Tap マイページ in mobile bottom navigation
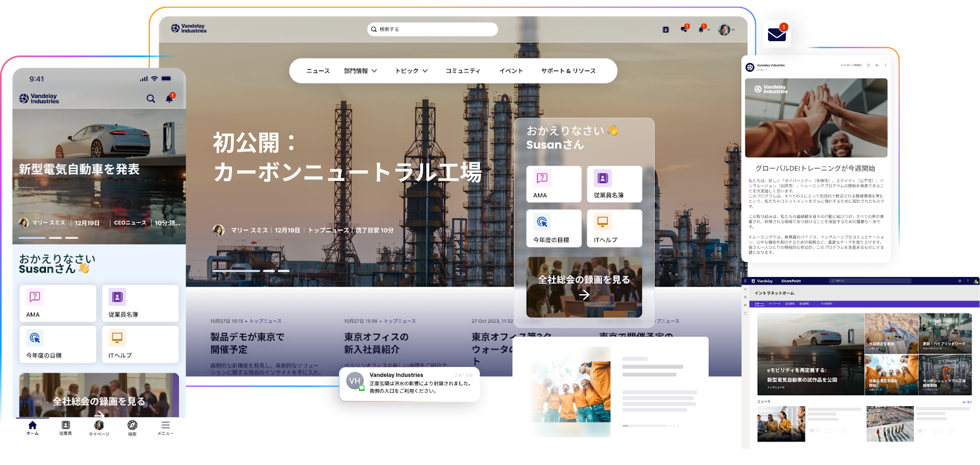 click(99, 428)
